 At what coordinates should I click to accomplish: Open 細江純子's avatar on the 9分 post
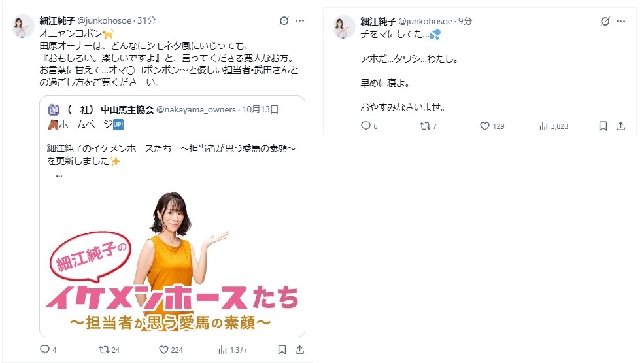344,27
